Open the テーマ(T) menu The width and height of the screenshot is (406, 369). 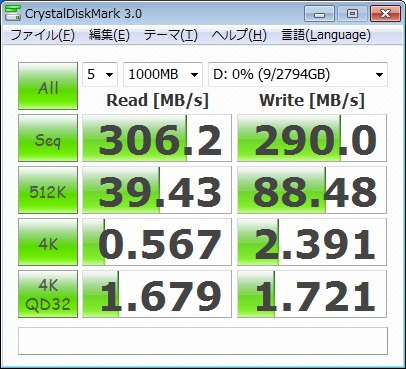[x=171, y=35]
